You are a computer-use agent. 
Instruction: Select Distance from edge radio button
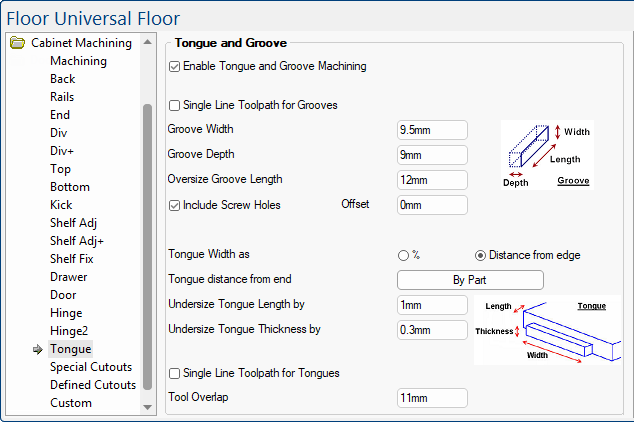click(480, 255)
